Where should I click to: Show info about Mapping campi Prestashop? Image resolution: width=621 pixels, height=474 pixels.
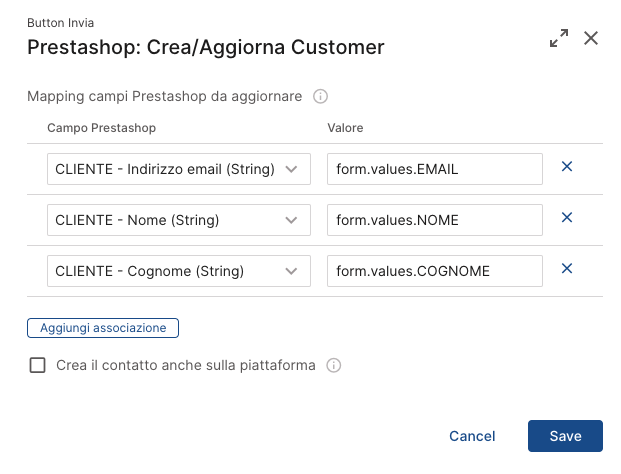(x=320, y=96)
